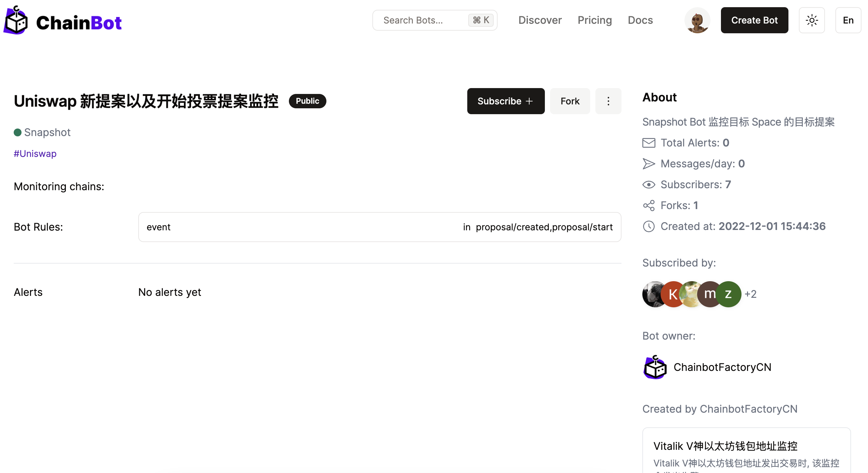Go to the Pricing page
The height and width of the screenshot is (473, 868).
tap(594, 20)
